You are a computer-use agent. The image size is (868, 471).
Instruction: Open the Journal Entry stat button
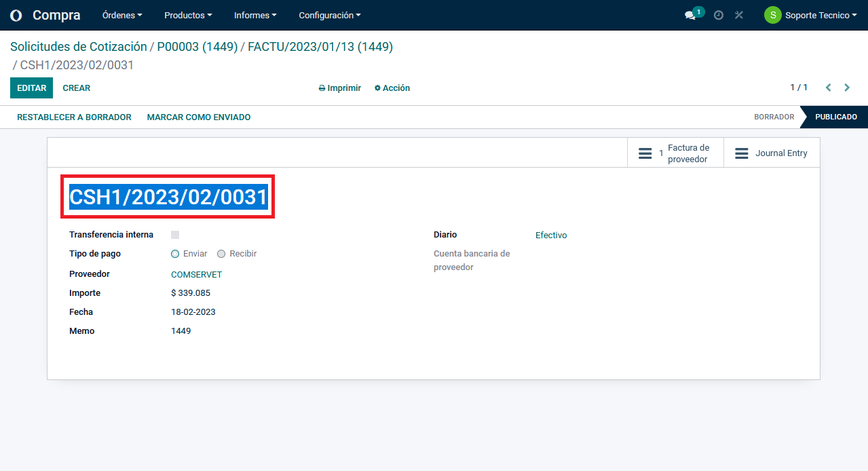point(772,153)
